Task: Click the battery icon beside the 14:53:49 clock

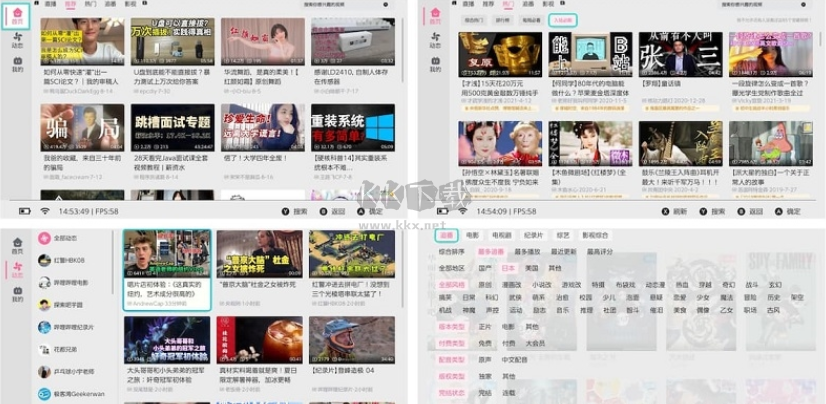Action: [x=25, y=211]
